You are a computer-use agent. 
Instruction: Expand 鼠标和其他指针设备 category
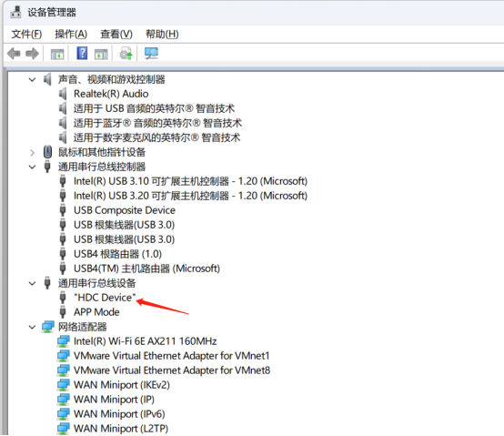click(x=32, y=152)
